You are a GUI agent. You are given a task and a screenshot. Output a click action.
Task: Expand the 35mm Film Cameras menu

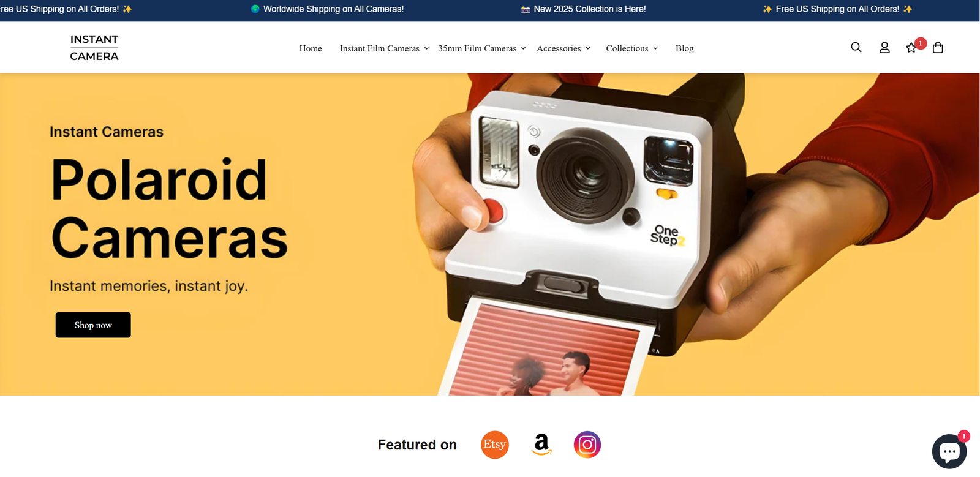[x=482, y=48]
